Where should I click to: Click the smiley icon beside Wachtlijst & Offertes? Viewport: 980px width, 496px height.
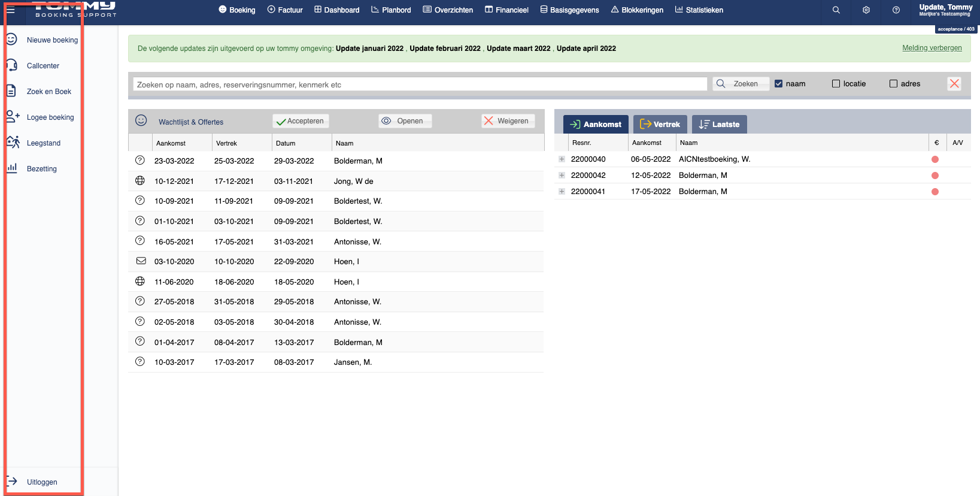[x=141, y=120]
